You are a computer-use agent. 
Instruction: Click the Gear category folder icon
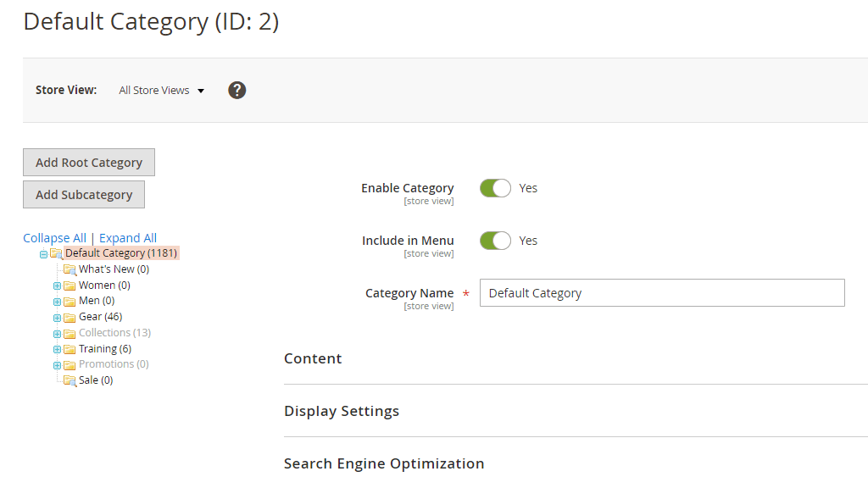(70, 318)
